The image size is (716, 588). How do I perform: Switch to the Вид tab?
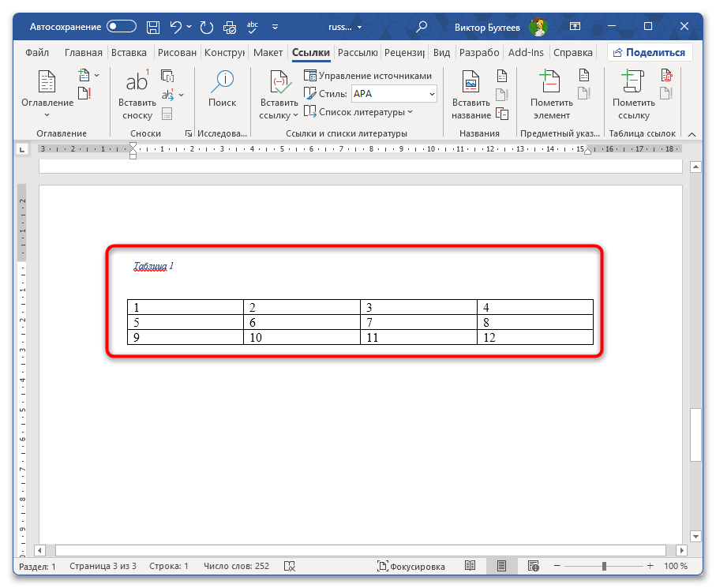tap(441, 53)
